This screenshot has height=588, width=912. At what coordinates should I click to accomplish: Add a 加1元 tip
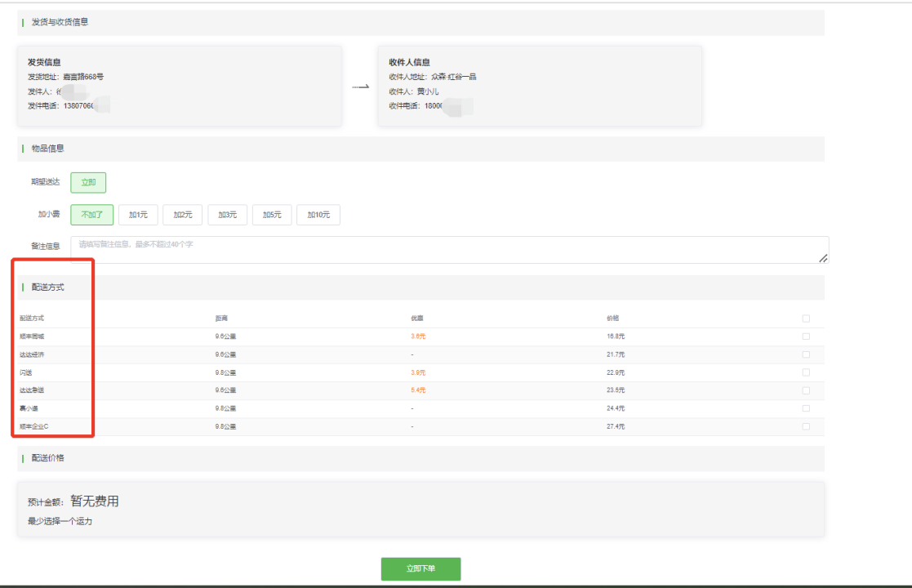pyautogui.click(x=138, y=215)
